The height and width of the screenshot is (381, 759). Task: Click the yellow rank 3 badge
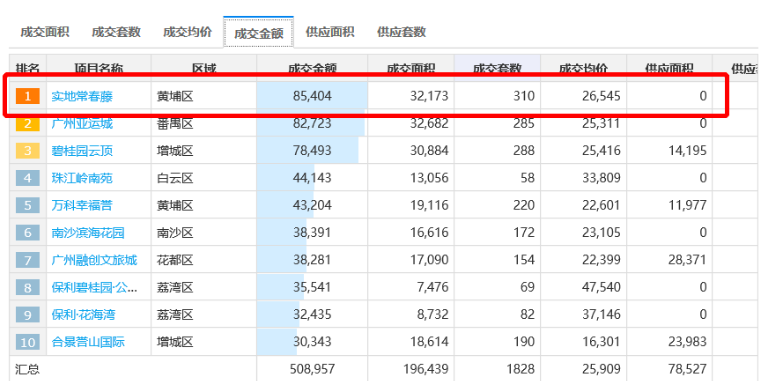click(x=28, y=151)
